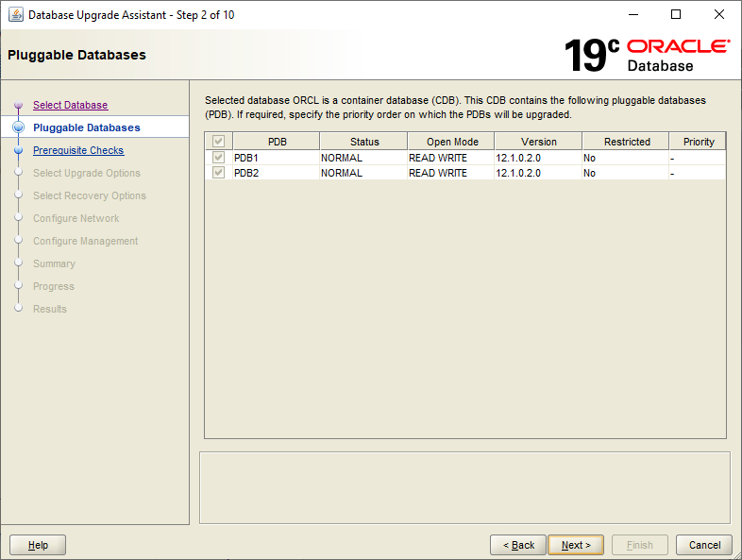
Task: Click the Pluggable Databases step bullet icon
Action: pos(19,127)
